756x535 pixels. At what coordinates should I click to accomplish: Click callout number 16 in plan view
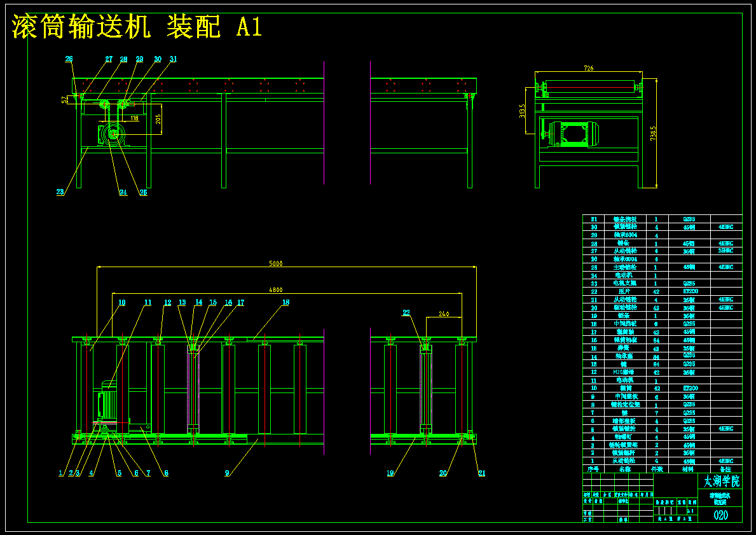pos(228,302)
